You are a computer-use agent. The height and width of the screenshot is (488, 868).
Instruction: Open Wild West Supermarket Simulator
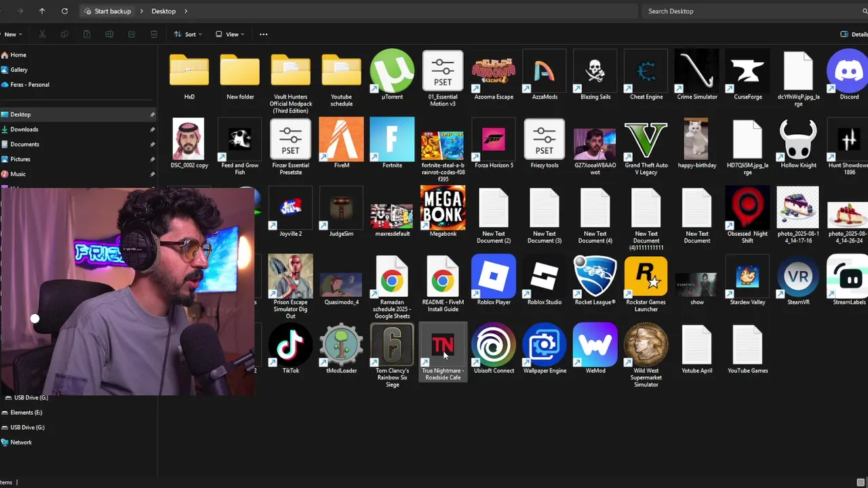pos(646,356)
